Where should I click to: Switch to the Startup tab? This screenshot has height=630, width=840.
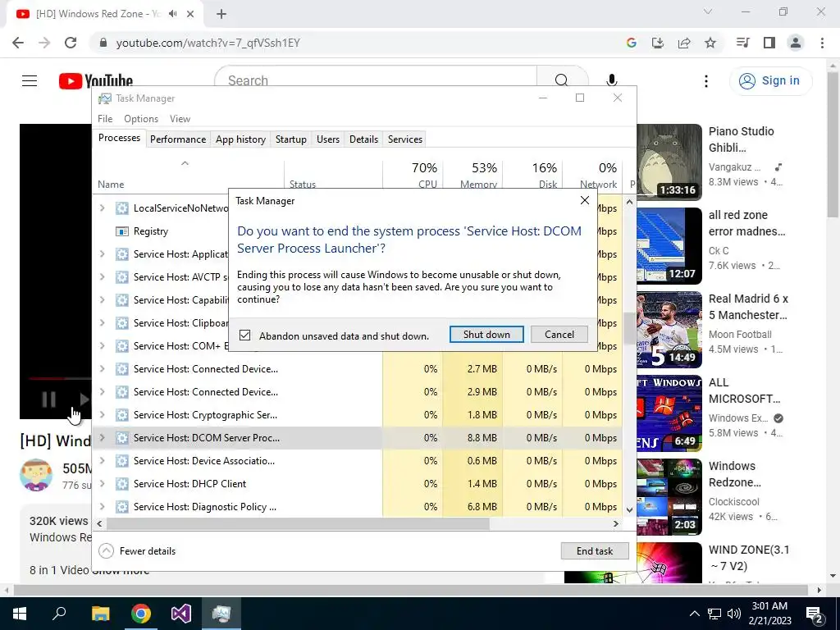[291, 139]
